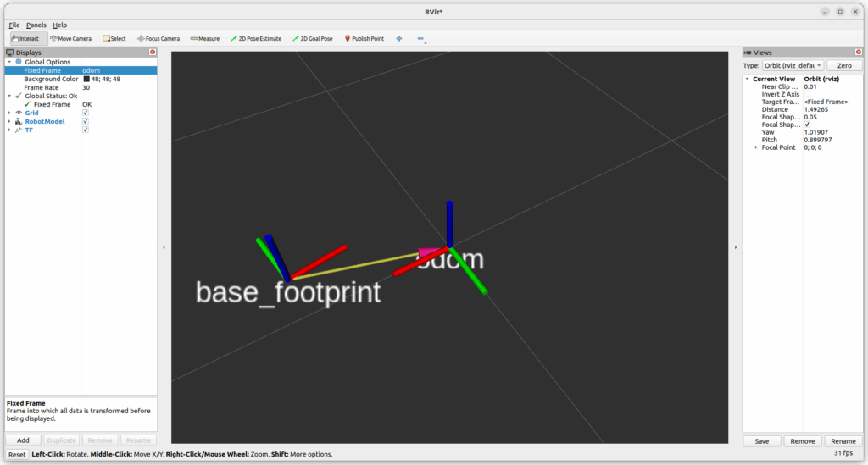Open the File menu
Image resolution: width=868 pixels, height=465 pixels.
[x=14, y=25]
